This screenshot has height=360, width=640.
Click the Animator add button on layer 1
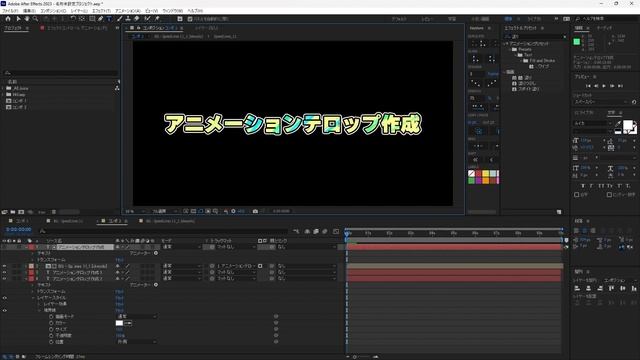pyautogui.click(x=156, y=253)
